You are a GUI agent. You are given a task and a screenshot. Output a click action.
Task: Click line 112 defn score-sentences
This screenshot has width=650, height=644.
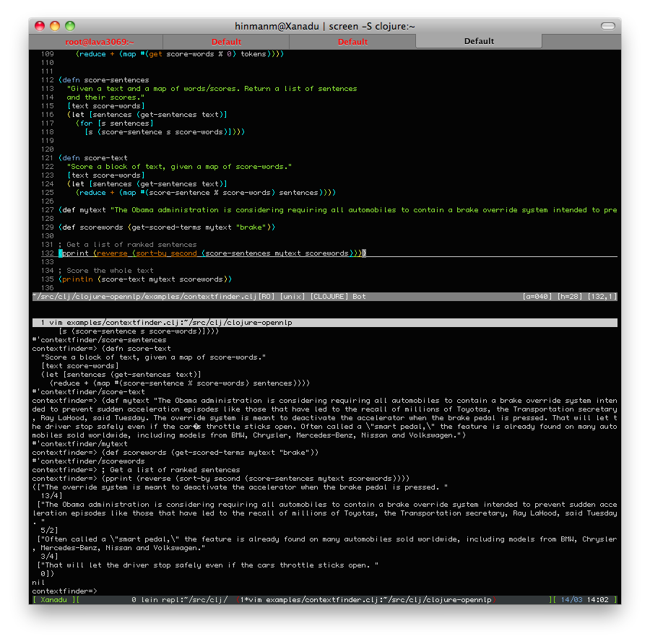(103, 80)
